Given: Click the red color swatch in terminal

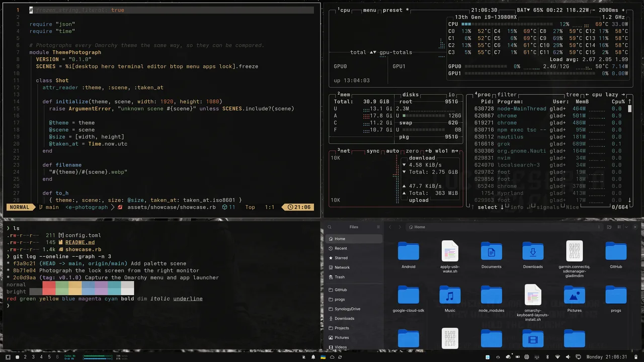Looking at the screenshot, I should (49, 288).
